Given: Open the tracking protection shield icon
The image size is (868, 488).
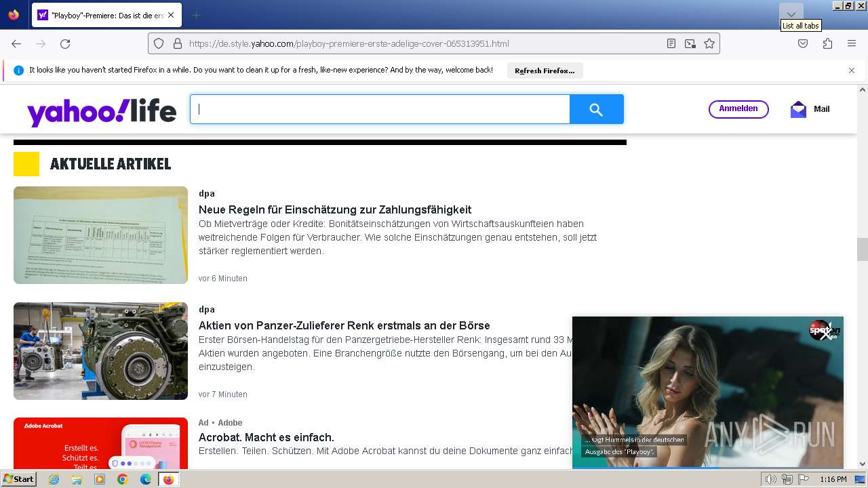Looking at the screenshot, I should (x=159, y=43).
